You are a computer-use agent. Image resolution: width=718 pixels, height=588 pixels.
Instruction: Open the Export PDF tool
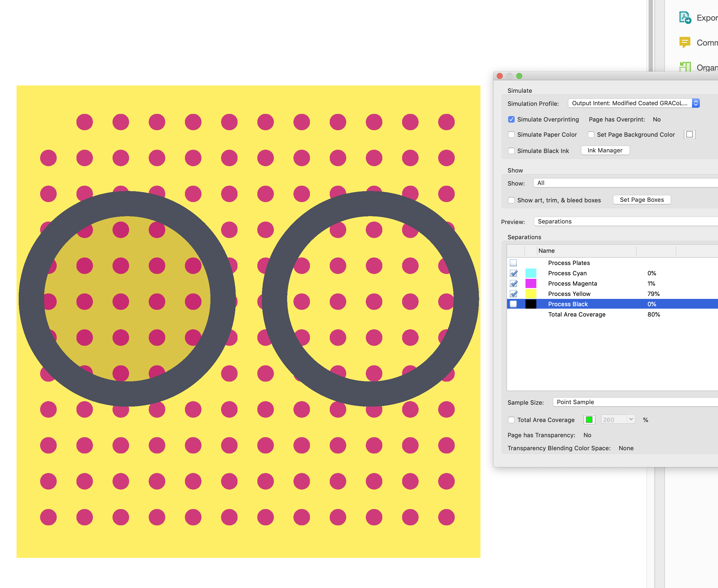pos(685,18)
